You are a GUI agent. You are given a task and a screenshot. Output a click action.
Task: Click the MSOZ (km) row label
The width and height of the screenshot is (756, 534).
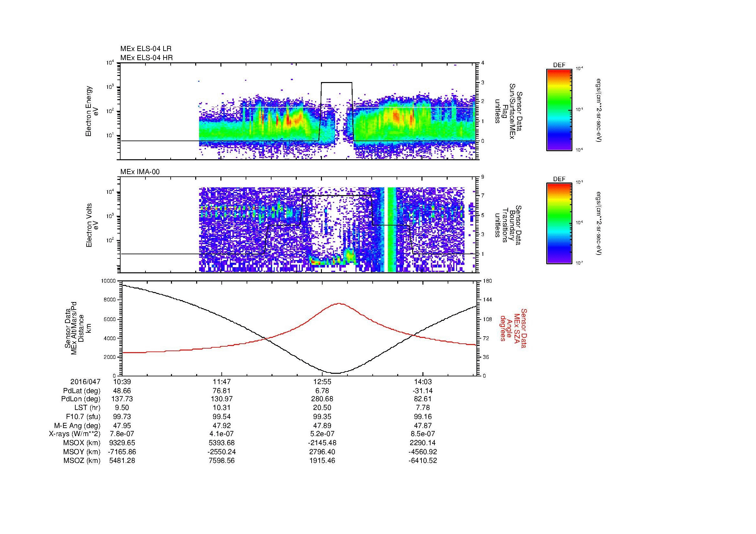[82, 461]
